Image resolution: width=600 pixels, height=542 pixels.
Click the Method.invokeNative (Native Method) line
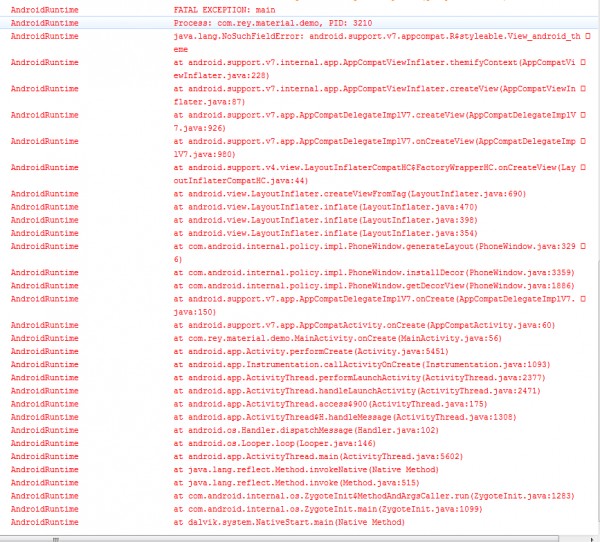coord(306,470)
